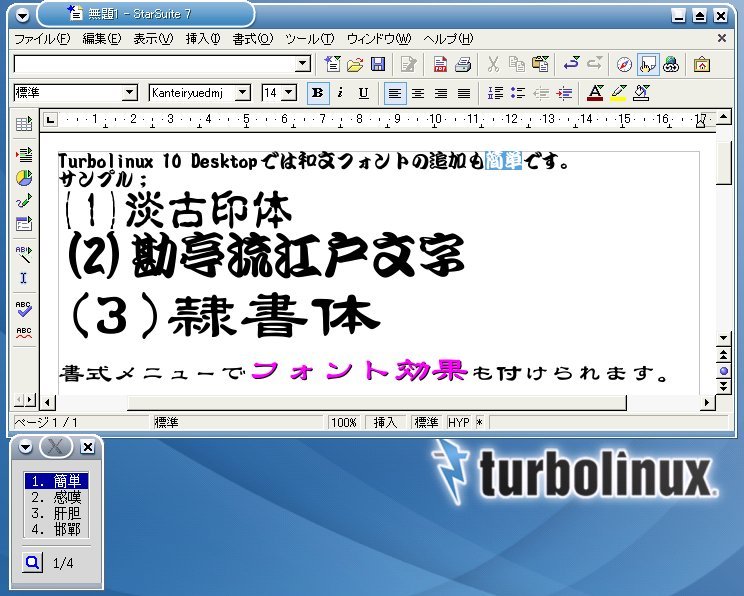Open the ファイル(F) menu

(42, 39)
